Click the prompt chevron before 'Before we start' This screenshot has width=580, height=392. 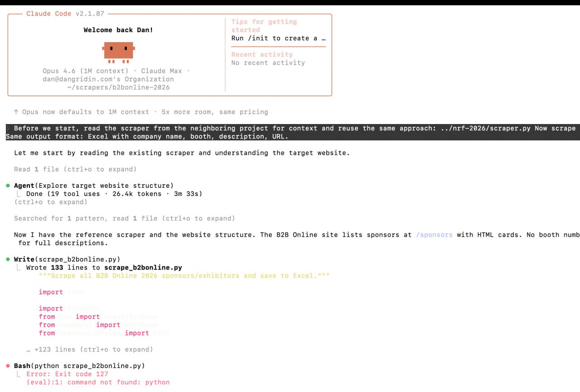click(8, 128)
